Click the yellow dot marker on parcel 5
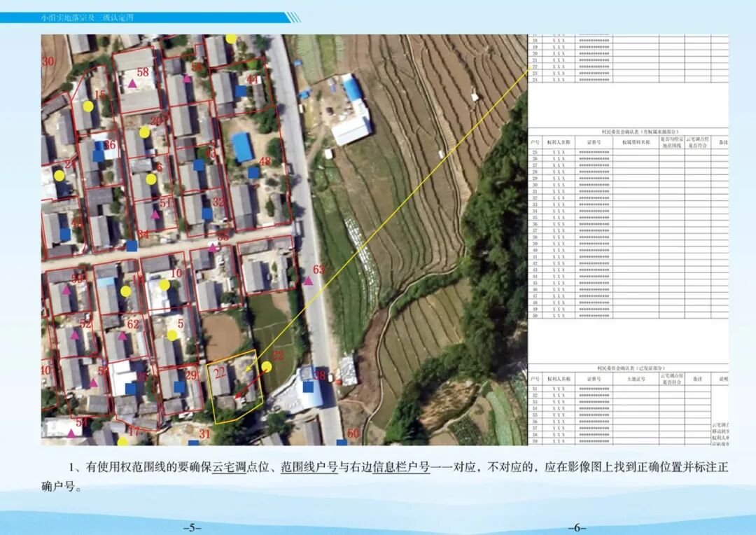Screen dimensions: 756x535 172,335
